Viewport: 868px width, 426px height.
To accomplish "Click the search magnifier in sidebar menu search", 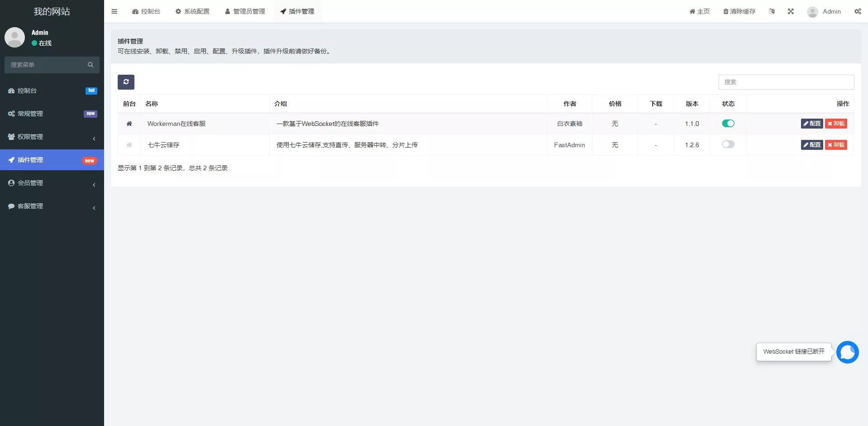I will point(91,65).
